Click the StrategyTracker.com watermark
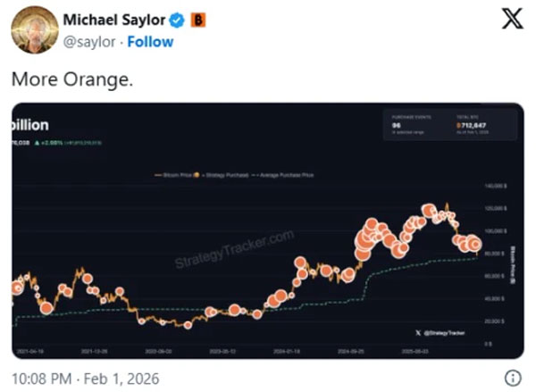The image size is (536, 392). pyautogui.click(x=234, y=252)
